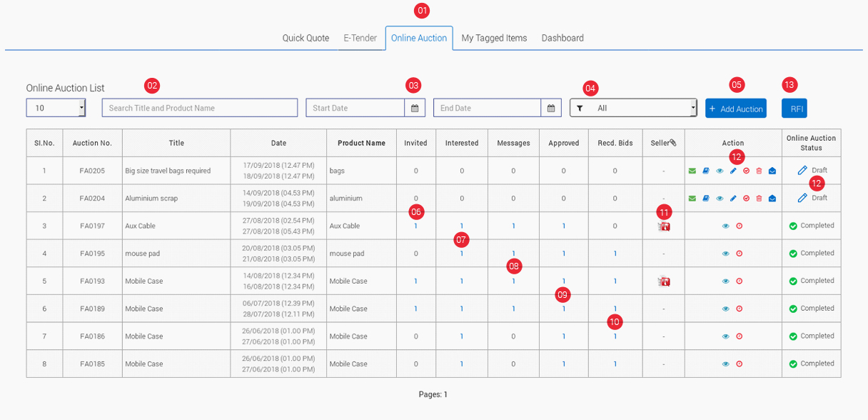Viewport: 868px width, 420px height.
Task: Open the seller attachment icon for FA0197
Action: (664, 226)
